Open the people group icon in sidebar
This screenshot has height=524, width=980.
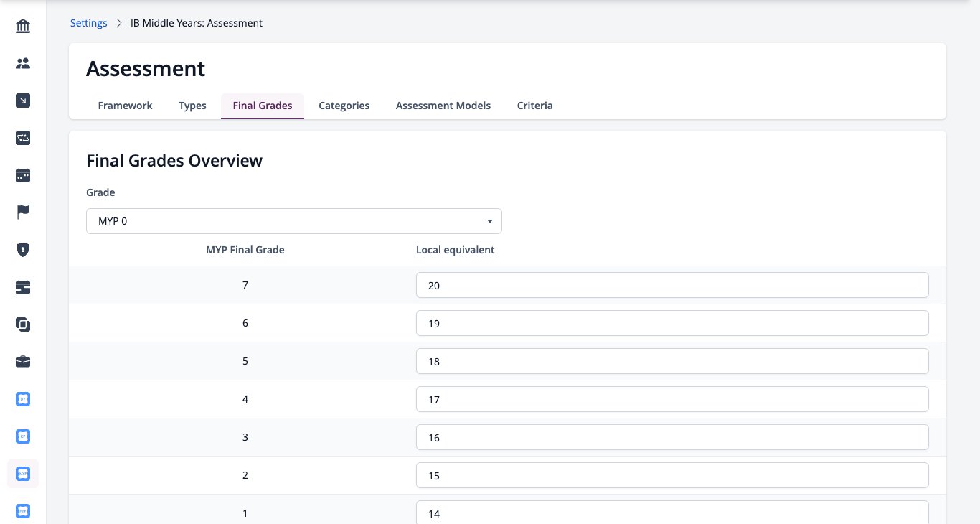pyautogui.click(x=23, y=64)
